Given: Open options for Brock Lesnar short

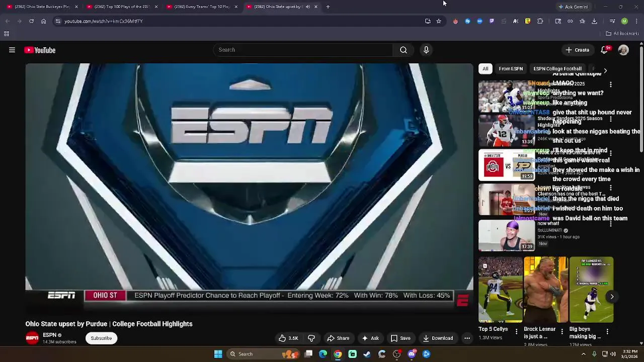Looking at the screenshot, I should coord(562,331).
